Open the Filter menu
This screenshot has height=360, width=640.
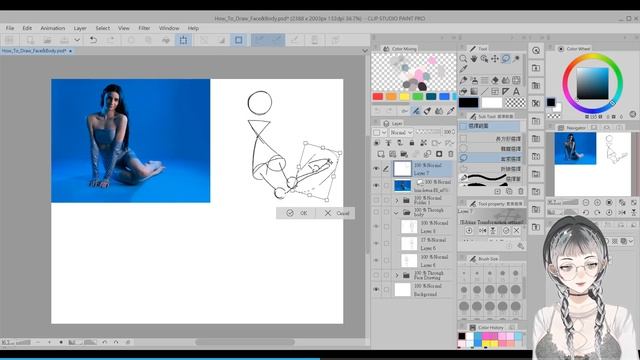(x=144, y=28)
